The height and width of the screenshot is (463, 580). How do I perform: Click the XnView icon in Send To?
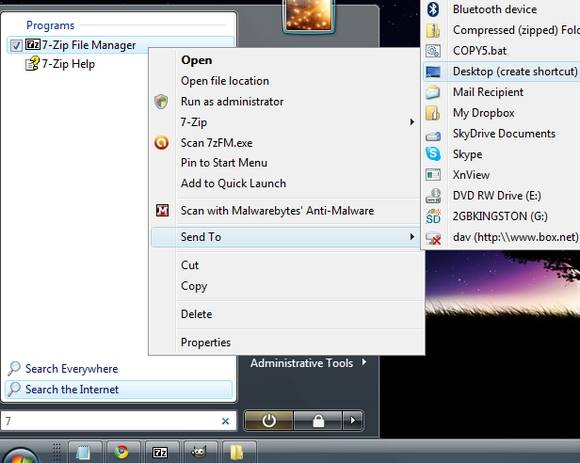433,175
